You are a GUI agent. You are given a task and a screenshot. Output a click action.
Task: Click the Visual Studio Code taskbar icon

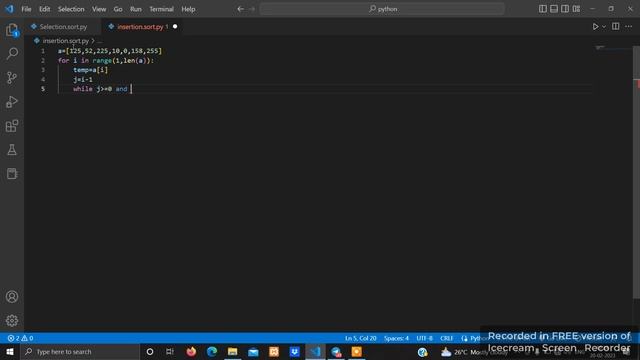point(315,351)
